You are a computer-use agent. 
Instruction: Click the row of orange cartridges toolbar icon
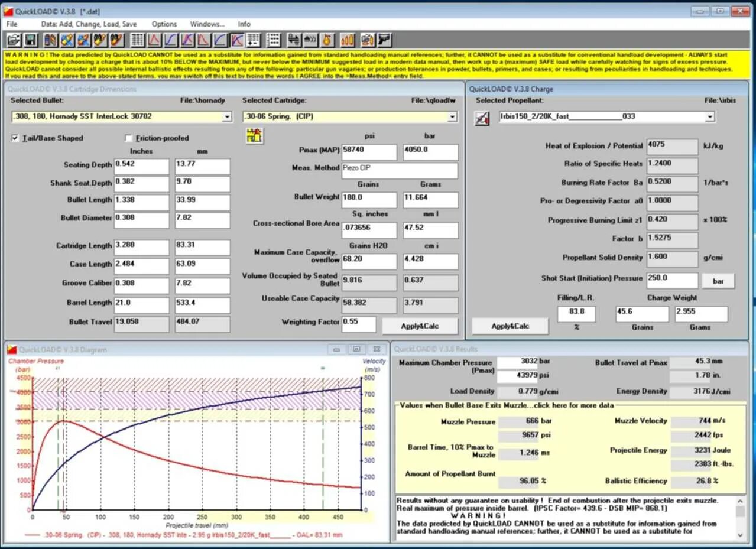[348, 40]
